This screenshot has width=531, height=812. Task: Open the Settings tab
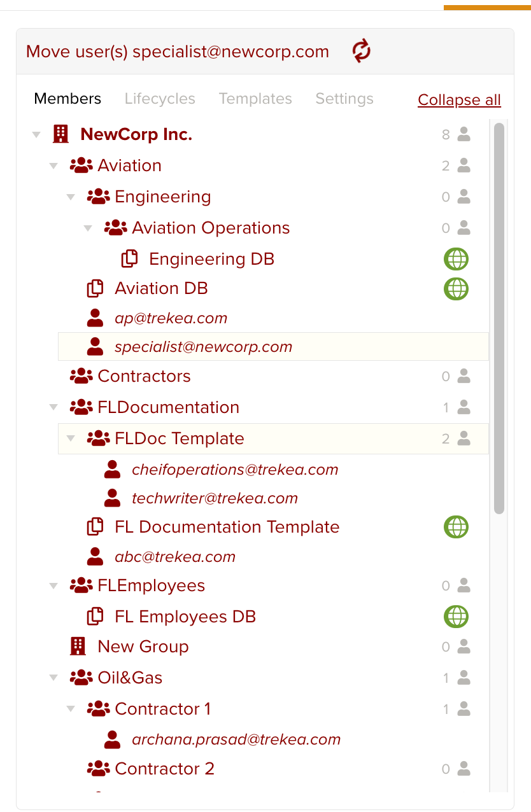344,99
